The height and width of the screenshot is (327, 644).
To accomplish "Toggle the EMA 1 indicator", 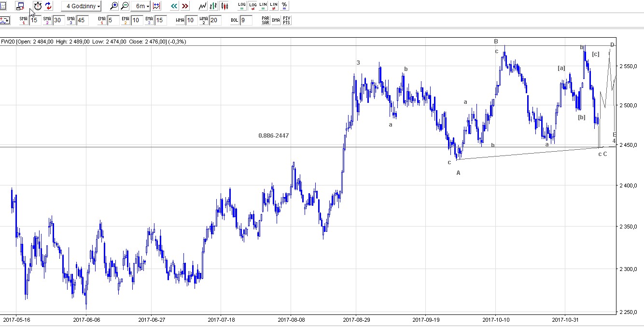I will [101, 20].
